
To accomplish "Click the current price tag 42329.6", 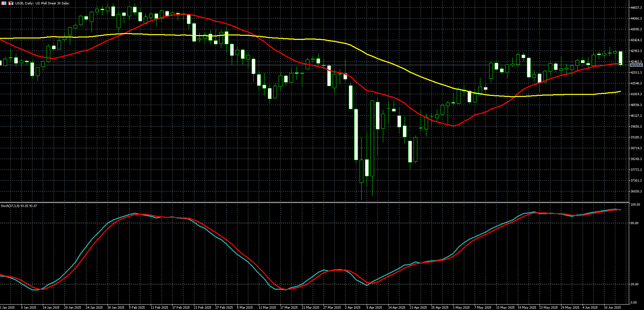I will click(636, 65).
